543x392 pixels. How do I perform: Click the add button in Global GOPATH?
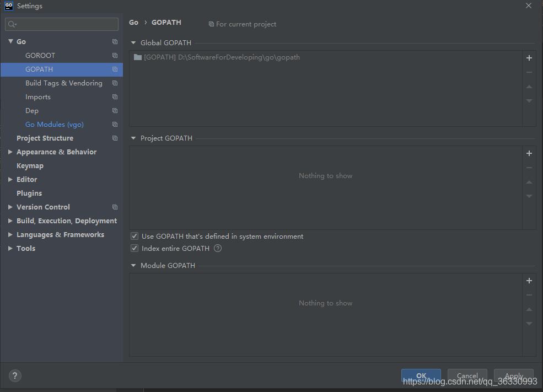coord(529,58)
